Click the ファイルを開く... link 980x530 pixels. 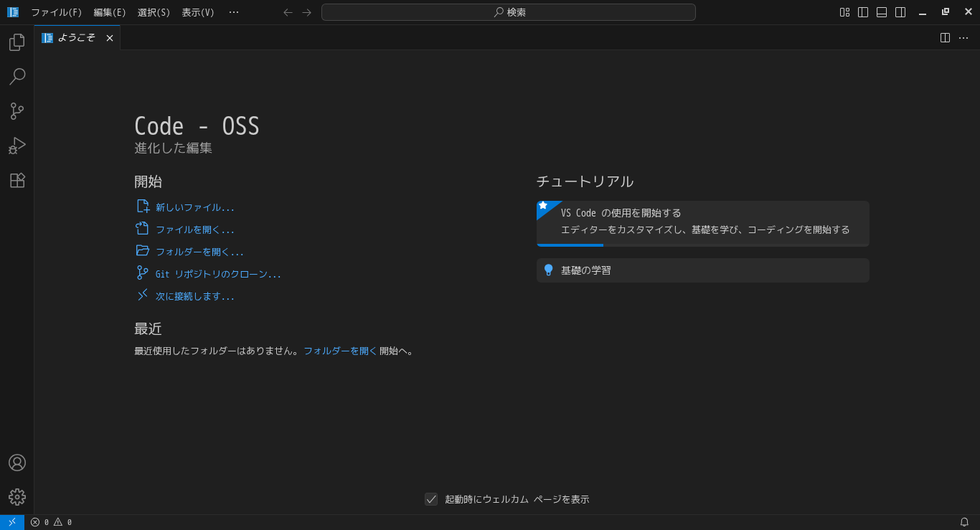click(195, 229)
